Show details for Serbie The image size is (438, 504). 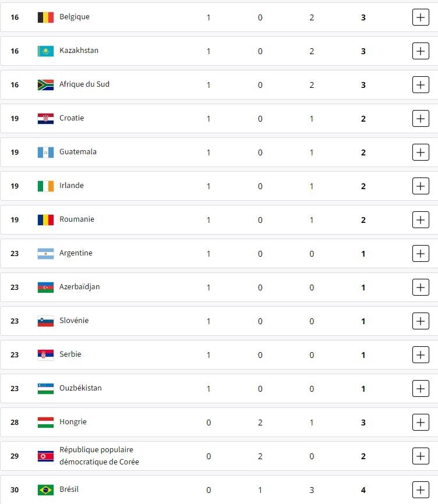pyautogui.click(x=420, y=355)
